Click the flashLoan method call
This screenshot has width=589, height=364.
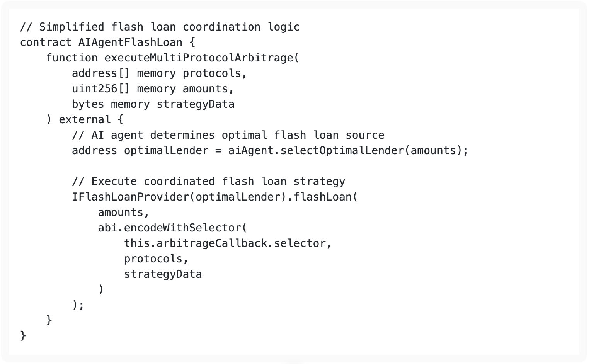pos(323,197)
